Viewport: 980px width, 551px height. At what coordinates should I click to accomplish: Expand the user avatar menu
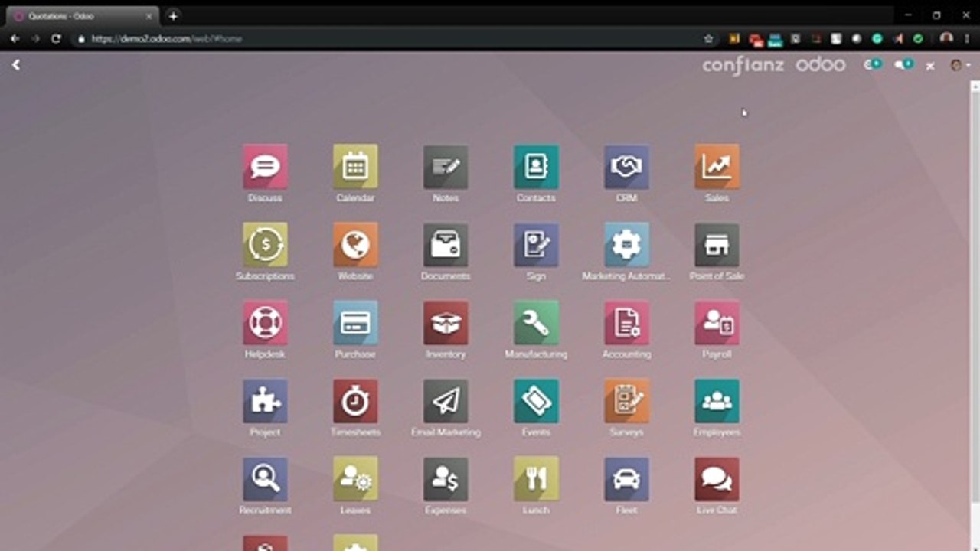pos(959,65)
